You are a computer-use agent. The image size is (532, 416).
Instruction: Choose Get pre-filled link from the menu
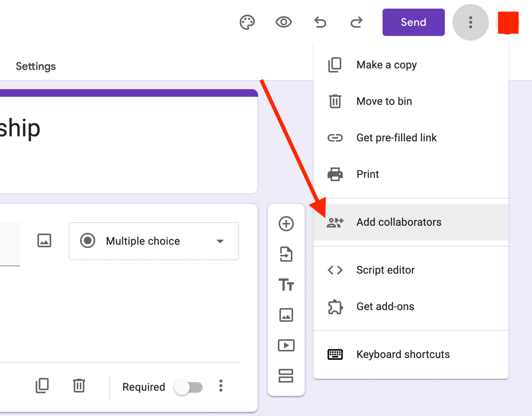pyautogui.click(x=397, y=138)
